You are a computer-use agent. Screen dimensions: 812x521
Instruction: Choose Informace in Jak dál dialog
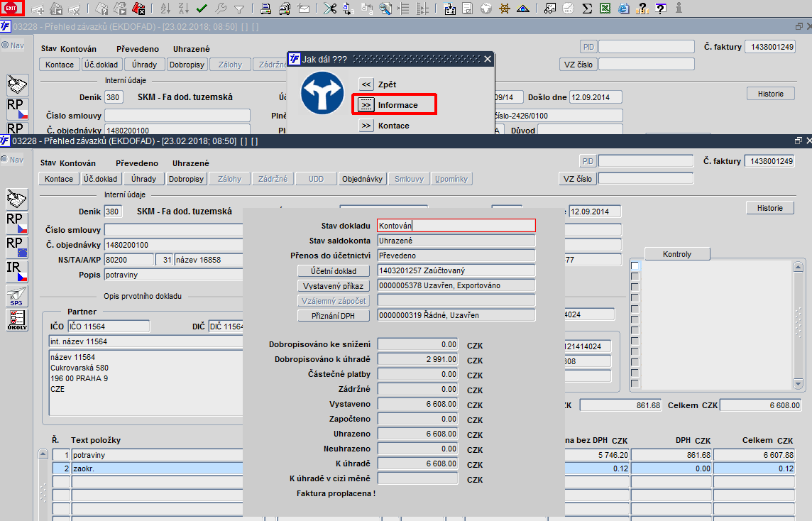(366, 105)
